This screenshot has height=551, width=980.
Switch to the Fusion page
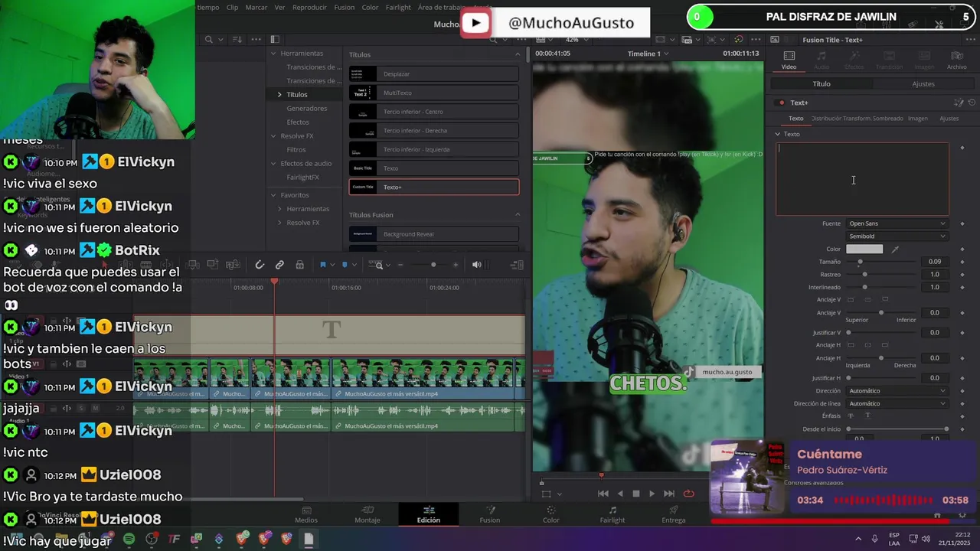point(490,514)
